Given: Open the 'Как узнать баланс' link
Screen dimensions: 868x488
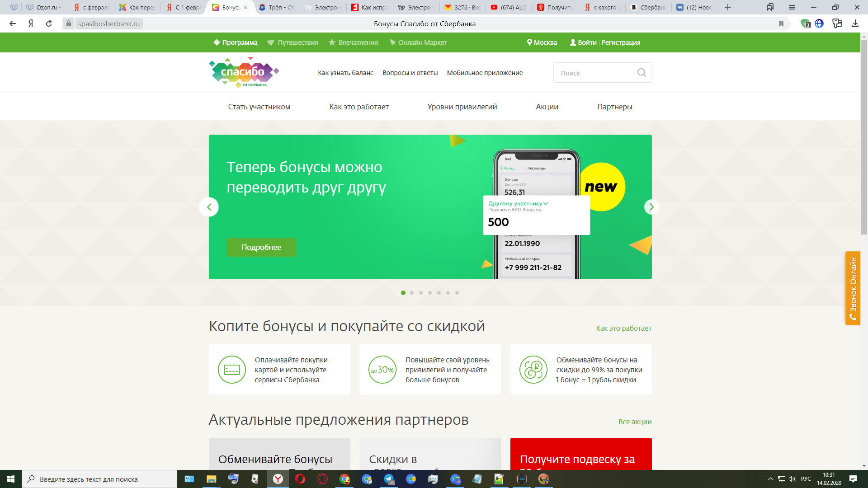Looking at the screenshot, I should 345,73.
